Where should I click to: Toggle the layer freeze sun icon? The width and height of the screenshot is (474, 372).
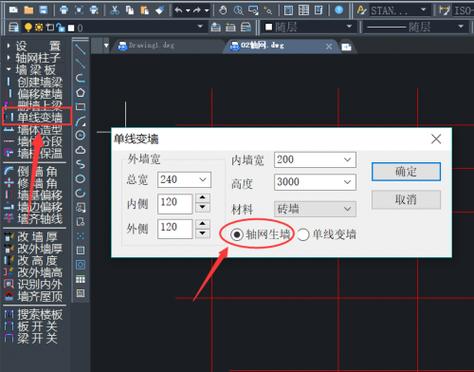click(x=39, y=27)
